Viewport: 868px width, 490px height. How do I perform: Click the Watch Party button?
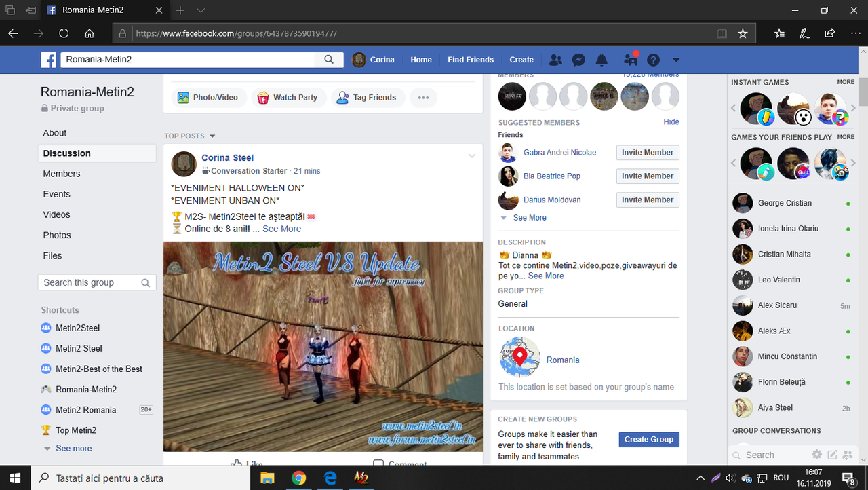coord(288,98)
